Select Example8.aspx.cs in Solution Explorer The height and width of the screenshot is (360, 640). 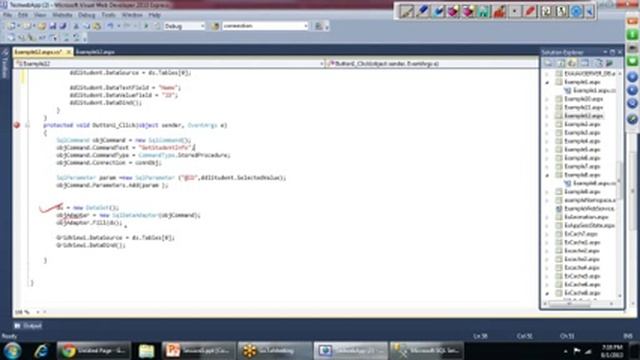click(591, 183)
